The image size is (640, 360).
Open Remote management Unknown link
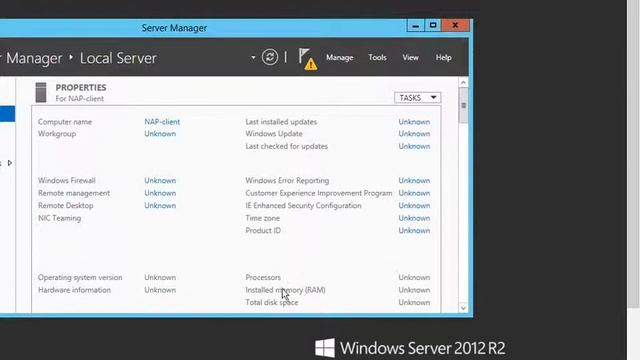coord(160,193)
